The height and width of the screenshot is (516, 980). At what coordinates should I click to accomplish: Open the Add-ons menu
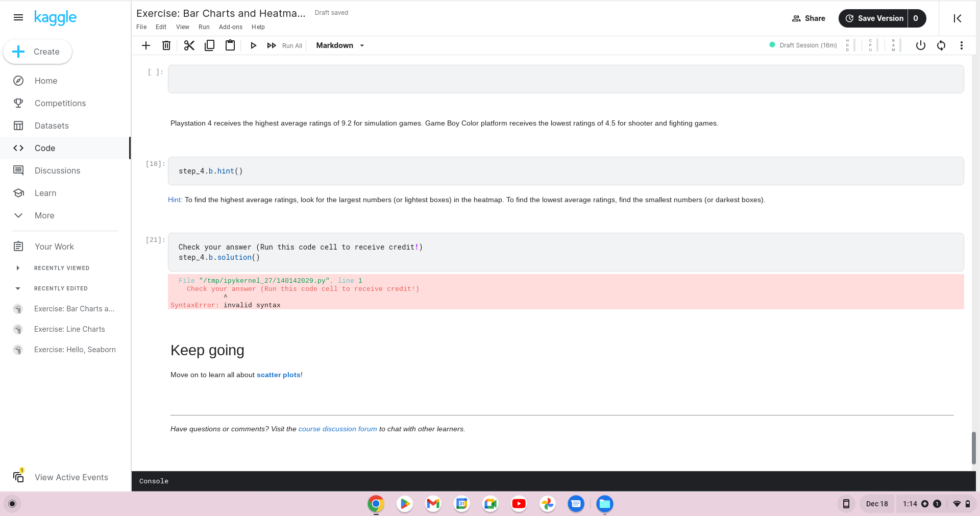coord(231,27)
